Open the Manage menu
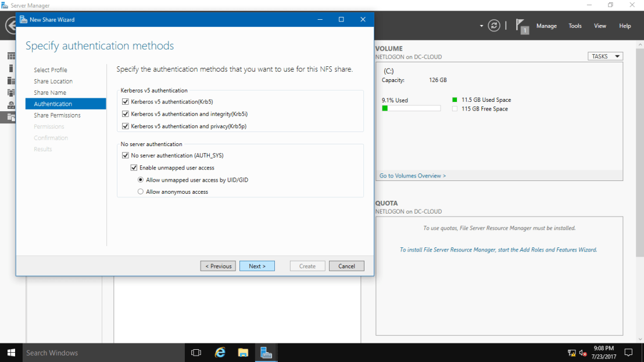 pyautogui.click(x=546, y=26)
